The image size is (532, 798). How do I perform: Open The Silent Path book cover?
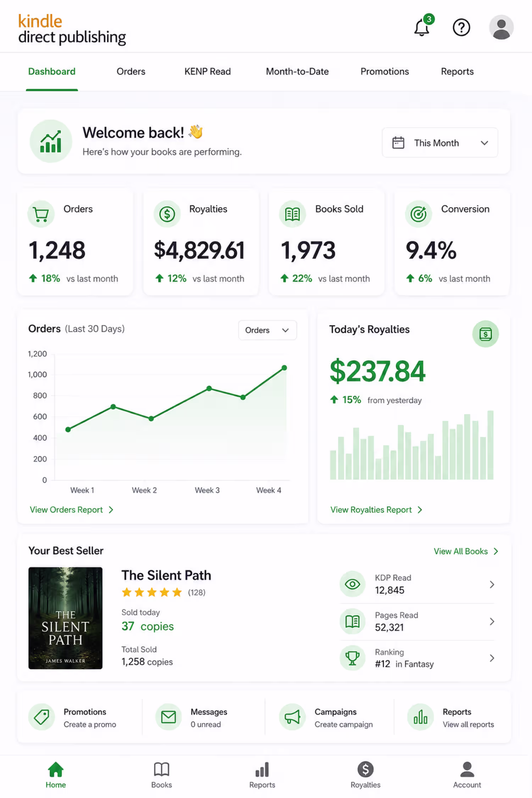[x=65, y=618]
